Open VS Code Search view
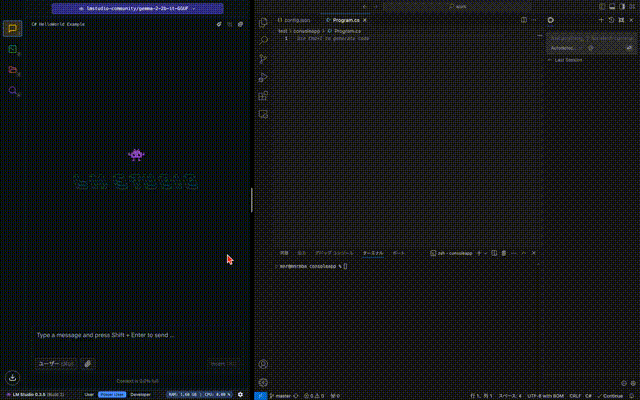 [x=263, y=40]
